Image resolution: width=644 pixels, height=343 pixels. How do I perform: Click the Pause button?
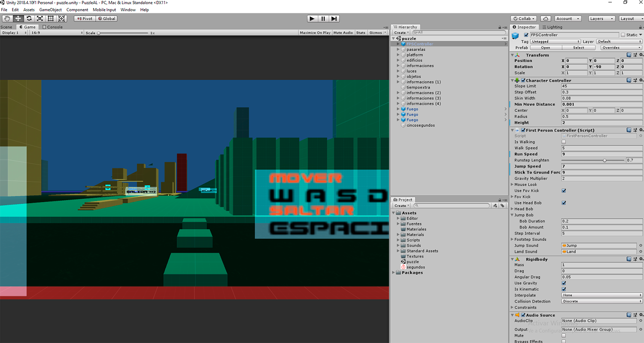click(323, 18)
